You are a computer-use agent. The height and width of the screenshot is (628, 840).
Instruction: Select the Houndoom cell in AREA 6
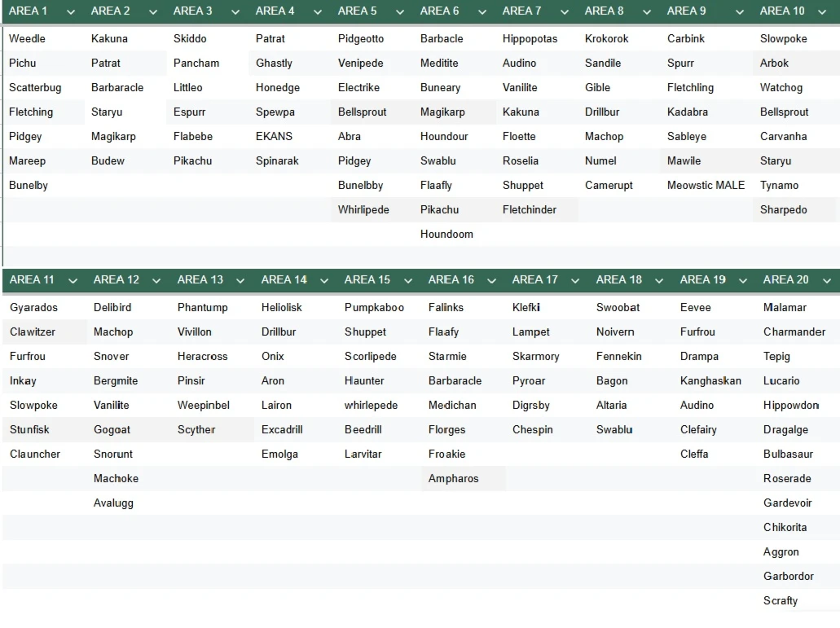(x=446, y=235)
